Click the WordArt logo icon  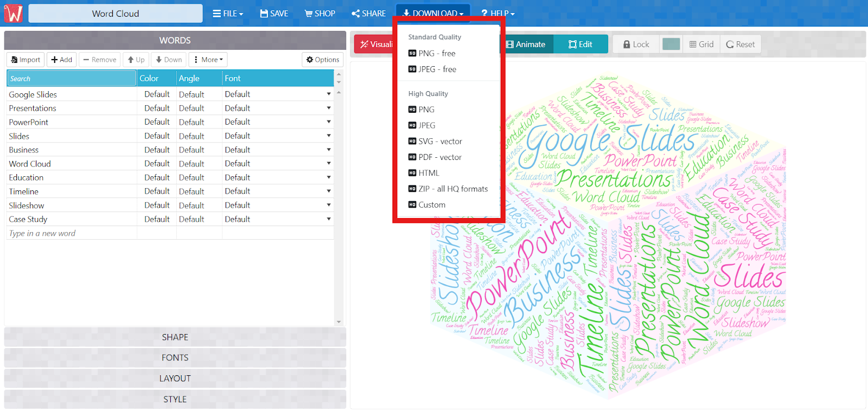tap(13, 13)
